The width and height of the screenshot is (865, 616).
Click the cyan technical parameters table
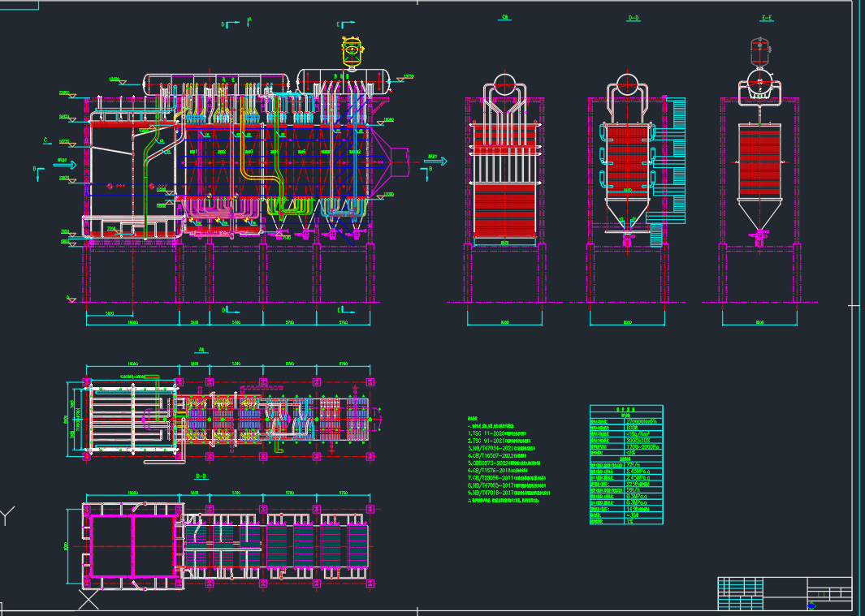(x=625, y=465)
